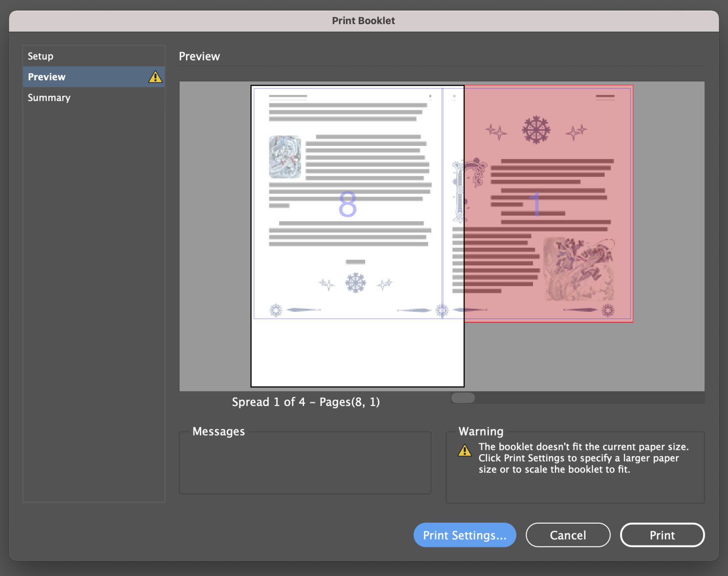Click the spread slider thumb

463,398
